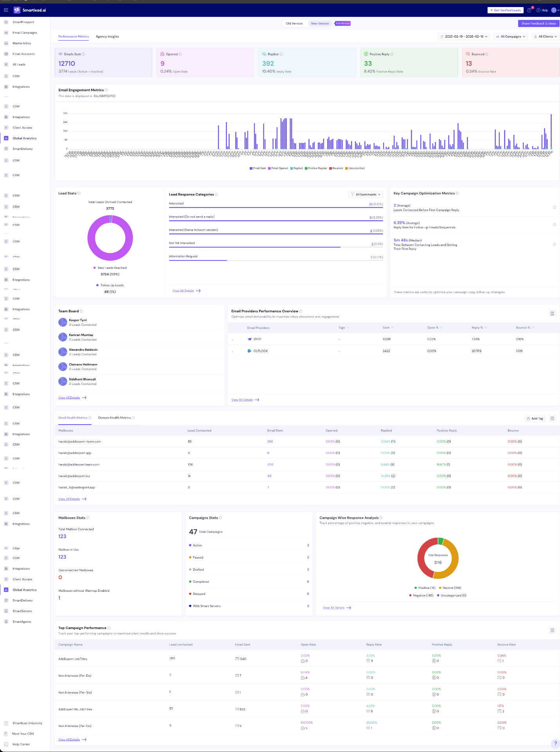The height and width of the screenshot is (752, 560).
Task: Open column settings icon for Email Providers table
Action: click(x=552, y=313)
